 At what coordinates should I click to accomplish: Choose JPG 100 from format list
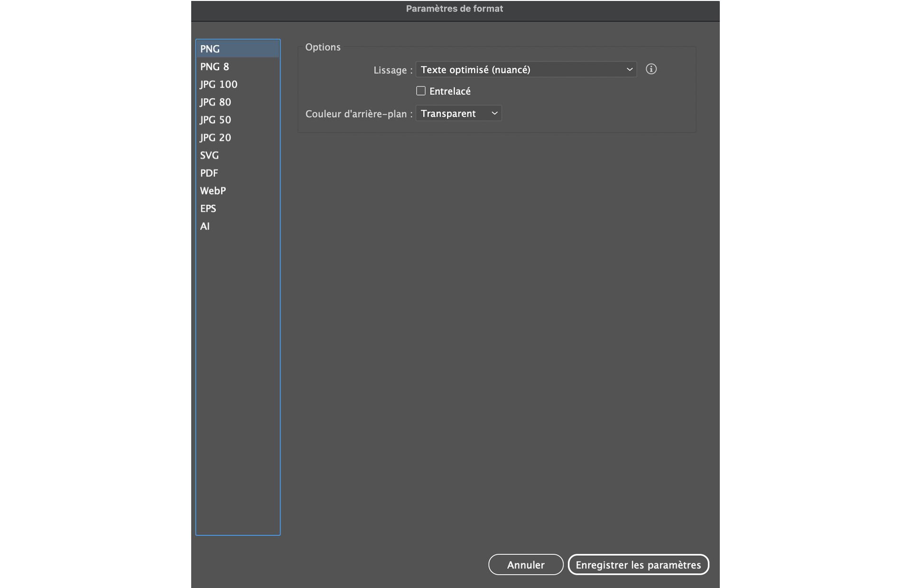point(219,84)
